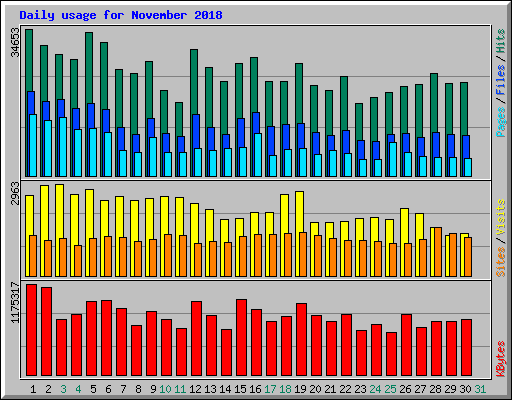This screenshot has height=400, width=512.
Task: Select day label '16' on the x-axis
Action: coord(255,389)
